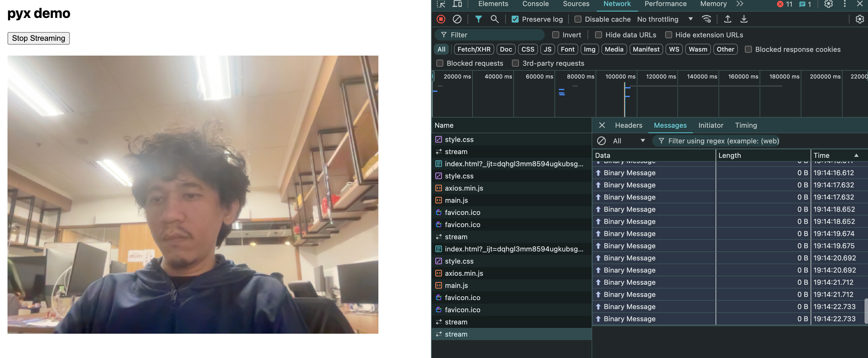Enable the Disable cache option
The image size is (868, 358).
577,19
